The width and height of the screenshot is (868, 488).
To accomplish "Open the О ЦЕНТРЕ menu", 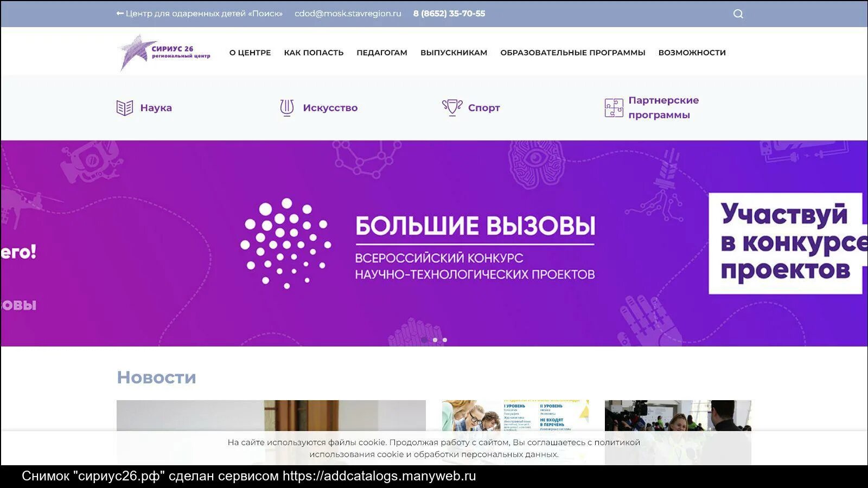I will (250, 53).
